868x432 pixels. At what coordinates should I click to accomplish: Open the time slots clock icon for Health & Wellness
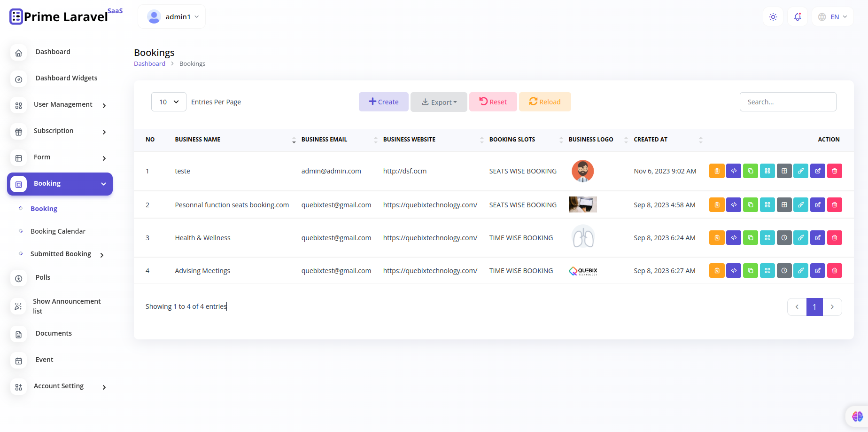(784, 237)
